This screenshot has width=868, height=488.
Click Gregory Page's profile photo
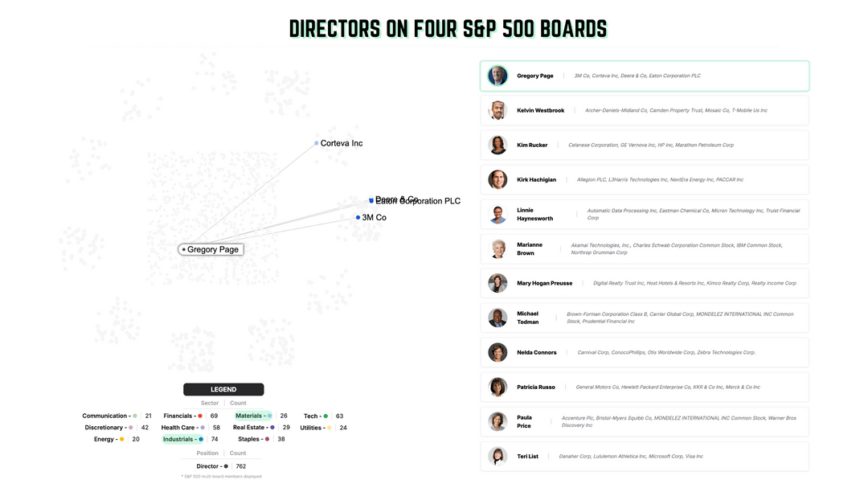pos(497,76)
